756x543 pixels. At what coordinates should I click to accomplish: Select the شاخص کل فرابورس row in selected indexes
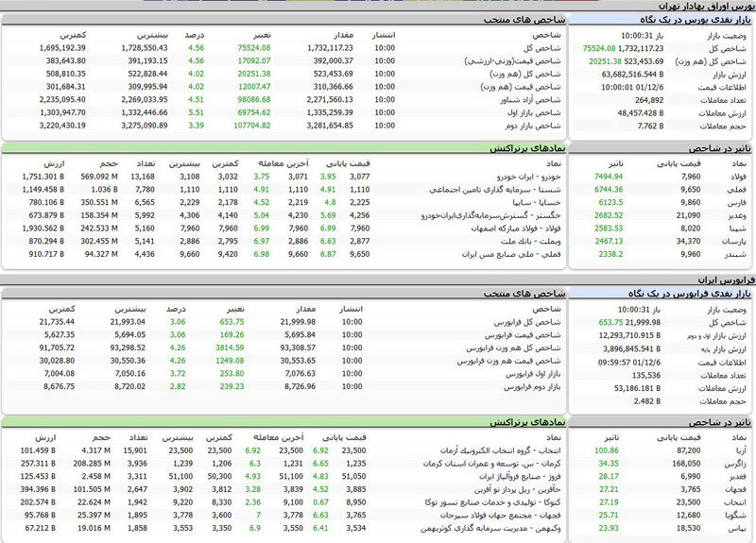(x=283, y=322)
